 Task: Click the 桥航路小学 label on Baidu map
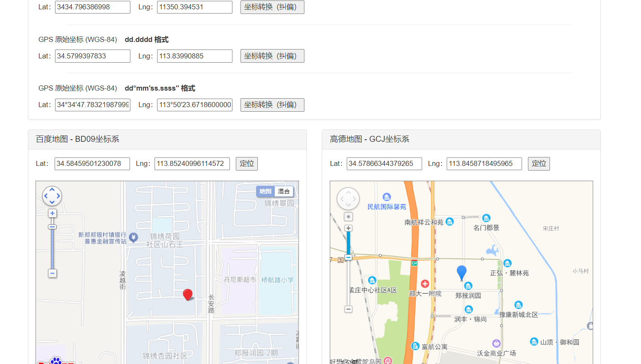click(277, 280)
